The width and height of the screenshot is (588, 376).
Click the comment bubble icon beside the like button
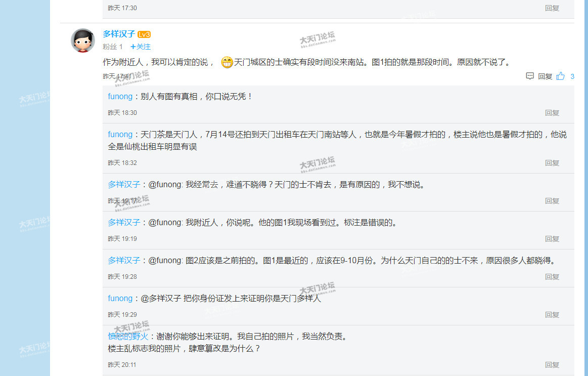[x=530, y=76]
